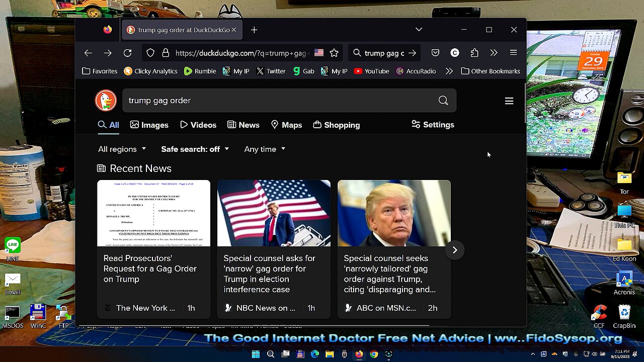Viewport: 644px width, 362px height.
Task: Select the All results tab
Action: pos(109,125)
